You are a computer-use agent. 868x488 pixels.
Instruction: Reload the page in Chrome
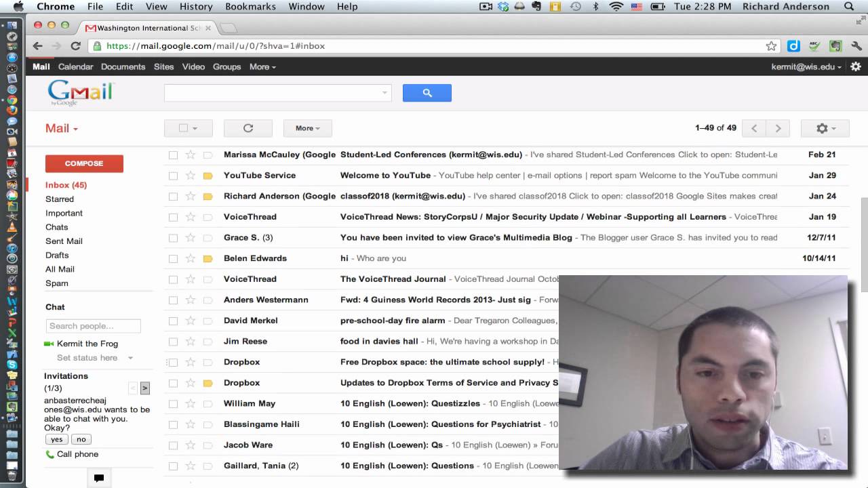tap(76, 46)
